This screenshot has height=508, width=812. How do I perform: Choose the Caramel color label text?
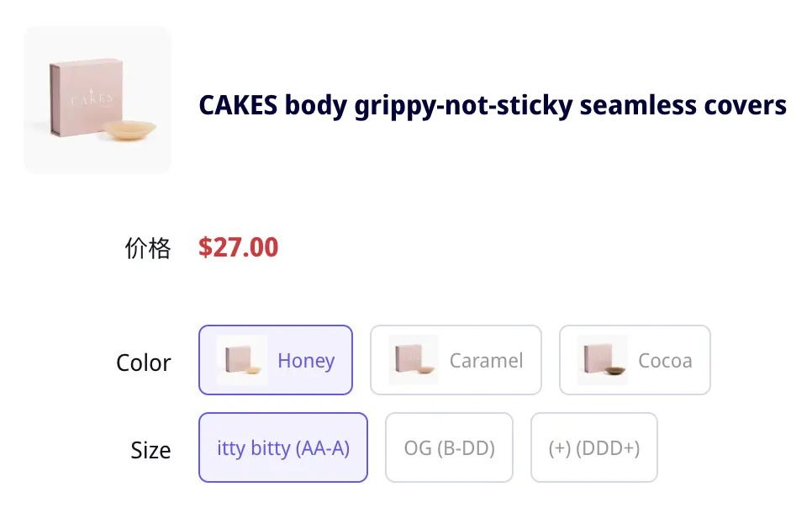click(486, 361)
